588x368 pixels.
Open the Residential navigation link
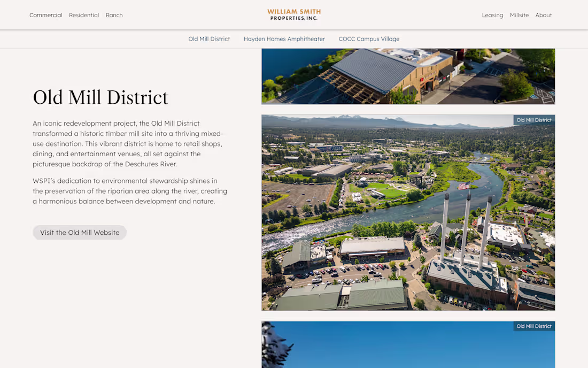(x=84, y=15)
